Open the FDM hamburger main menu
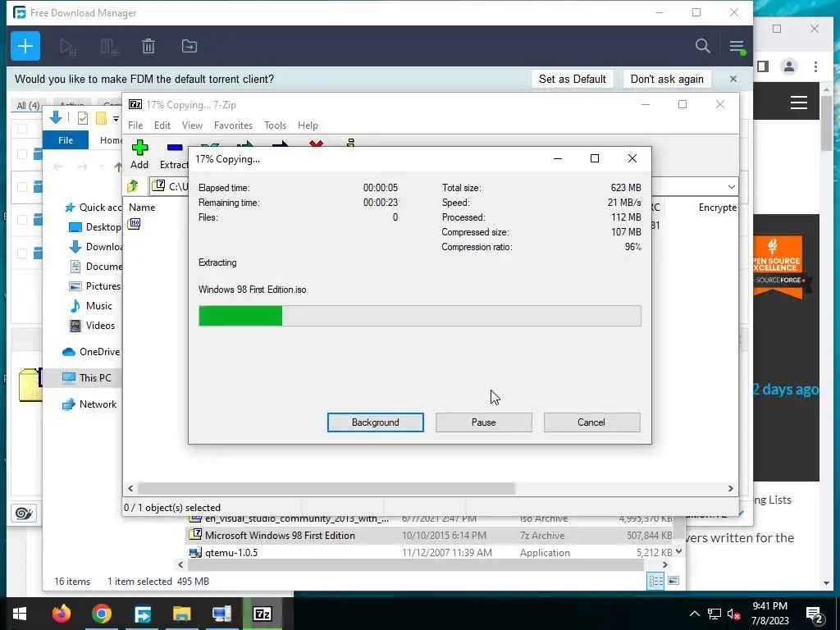The width and height of the screenshot is (840, 630). [737, 47]
